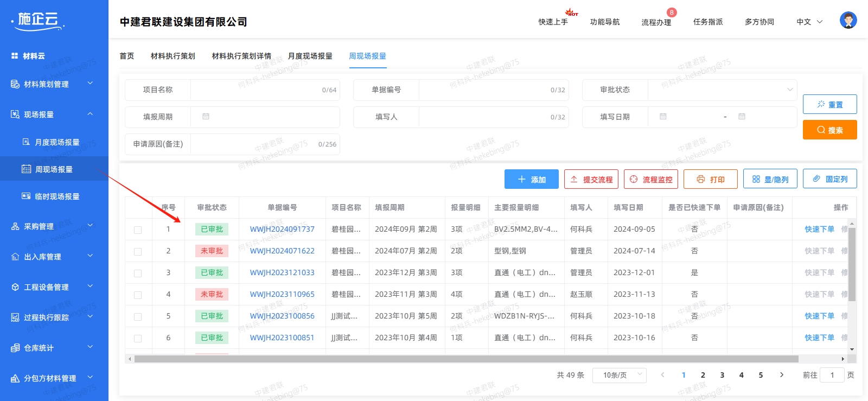Click the 分包方材料管理 sidebar icon
The width and height of the screenshot is (868, 401).
tap(15, 378)
